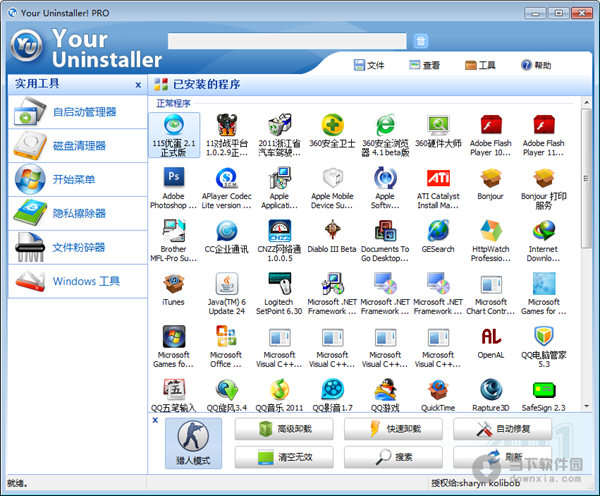Select QQ电脑管家 5.3 icon

click(543, 346)
